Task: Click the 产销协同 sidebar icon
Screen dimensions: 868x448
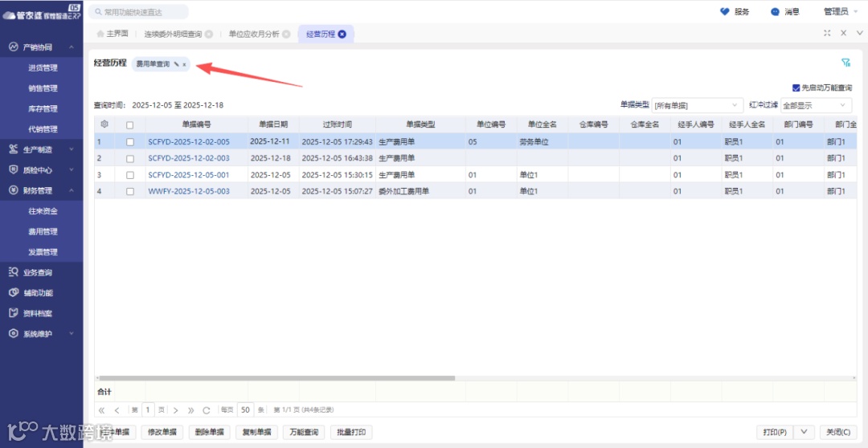Action: tap(14, 47)
